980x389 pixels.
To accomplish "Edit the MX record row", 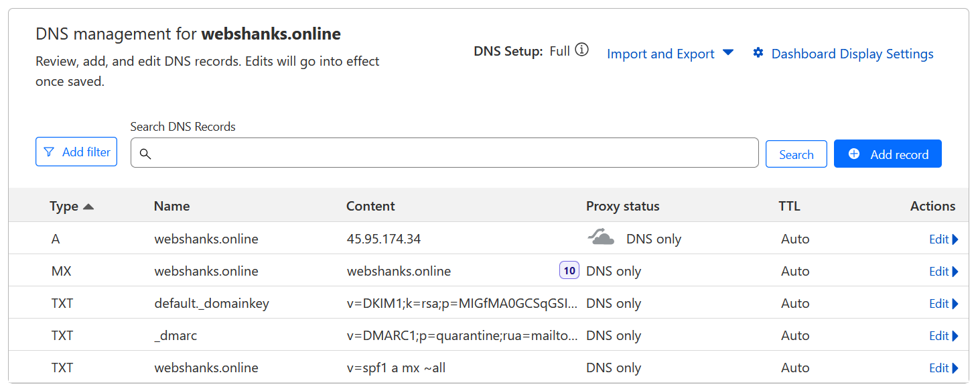I will pos(944,272).
